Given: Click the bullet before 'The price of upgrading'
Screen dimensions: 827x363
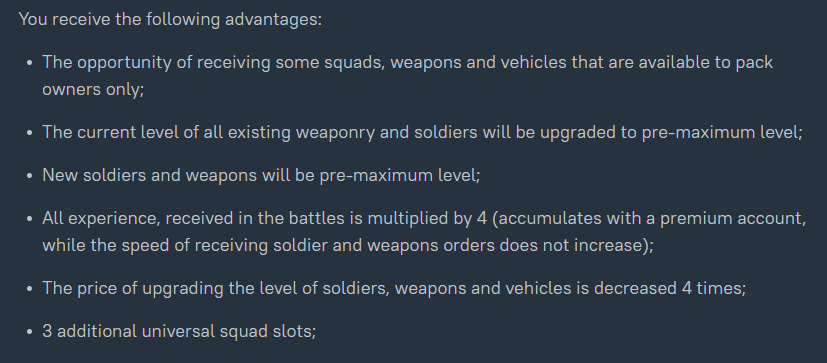Looking at the screenshot, I should [x=30, y=289].
